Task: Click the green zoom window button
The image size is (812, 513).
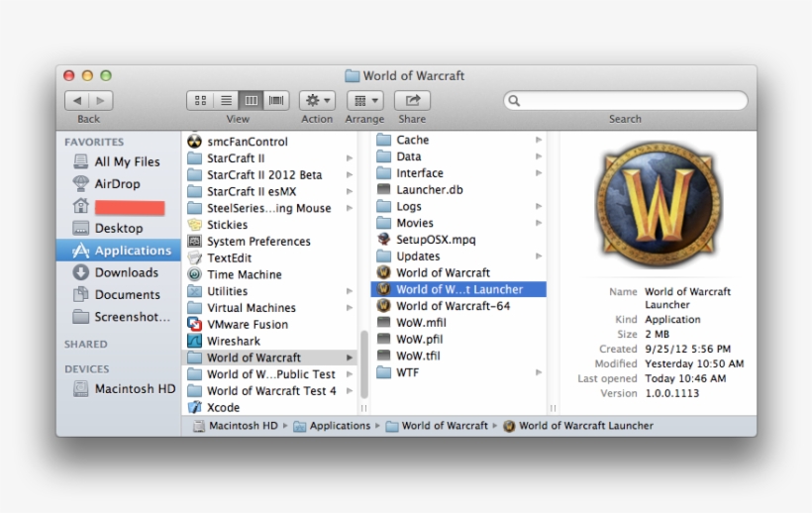Action: point(106,75)
